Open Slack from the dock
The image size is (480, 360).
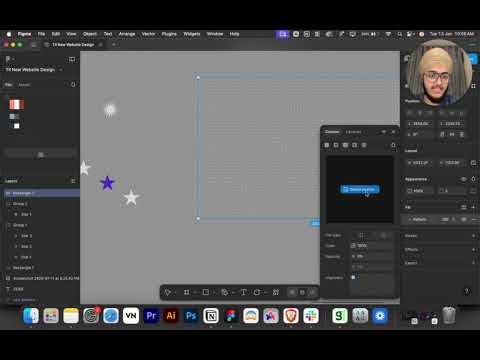click(311, 316)
